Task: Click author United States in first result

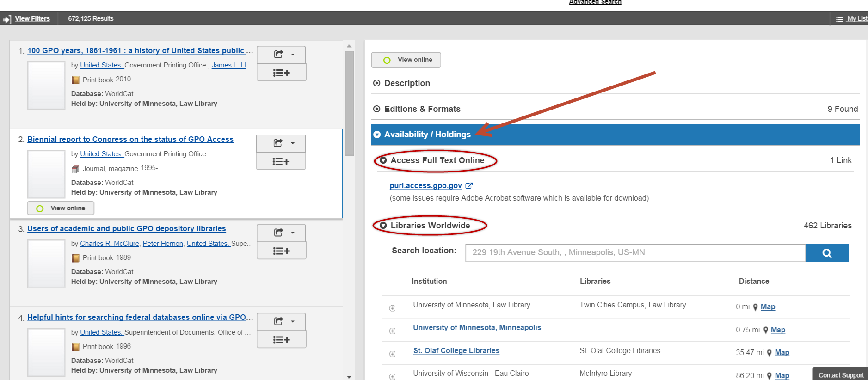Action: pyautogui.click(x=101, y=65)
